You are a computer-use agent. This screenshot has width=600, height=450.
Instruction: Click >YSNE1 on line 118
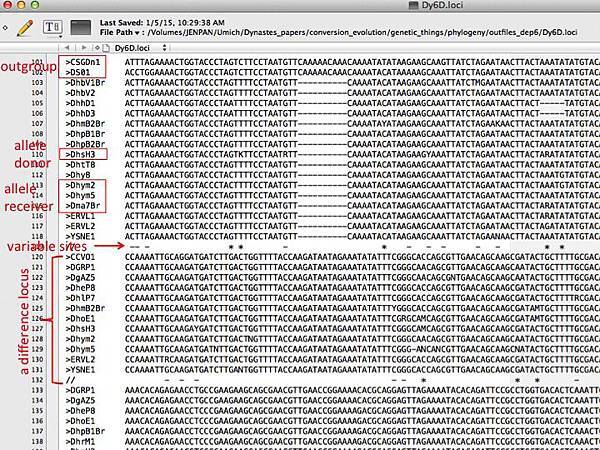pyautogui.click(x=80, y=236)
